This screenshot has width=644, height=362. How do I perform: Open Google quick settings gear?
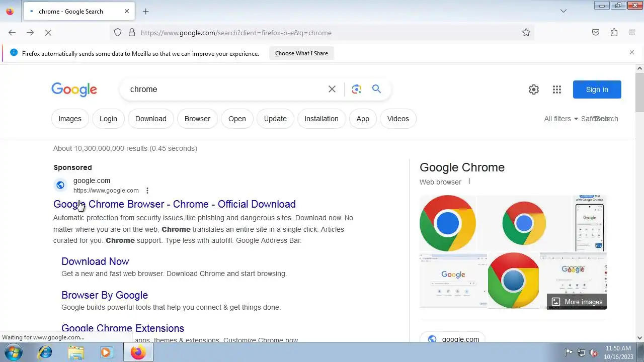pos(534,89)
